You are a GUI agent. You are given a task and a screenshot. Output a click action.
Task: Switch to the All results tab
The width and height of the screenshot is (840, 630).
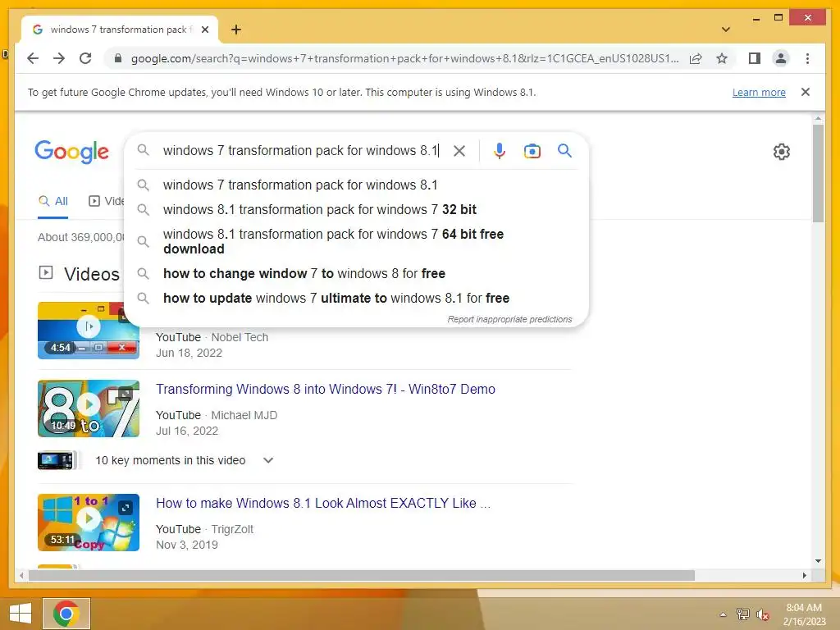click(53, 202)
